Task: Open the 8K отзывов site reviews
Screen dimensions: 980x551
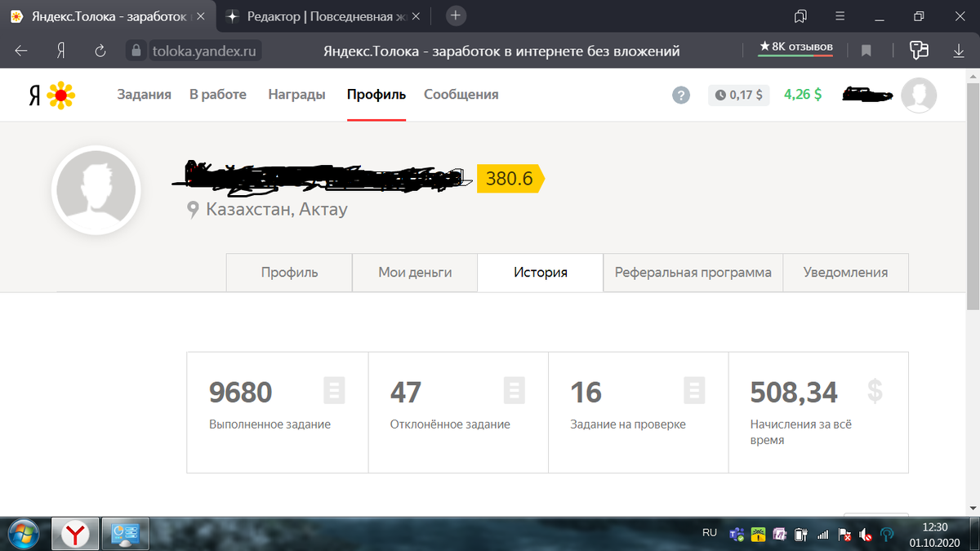Action: (x=796, y=47)
